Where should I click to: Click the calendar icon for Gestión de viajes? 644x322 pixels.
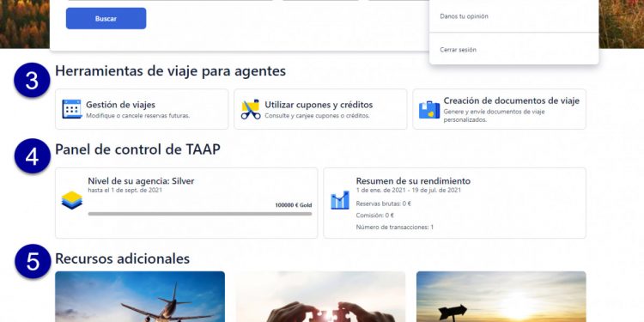[72, 109]
